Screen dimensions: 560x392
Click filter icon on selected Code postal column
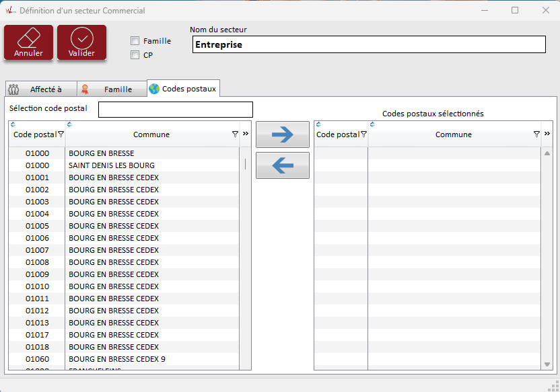pyautogui.click(x=363, y=134)
